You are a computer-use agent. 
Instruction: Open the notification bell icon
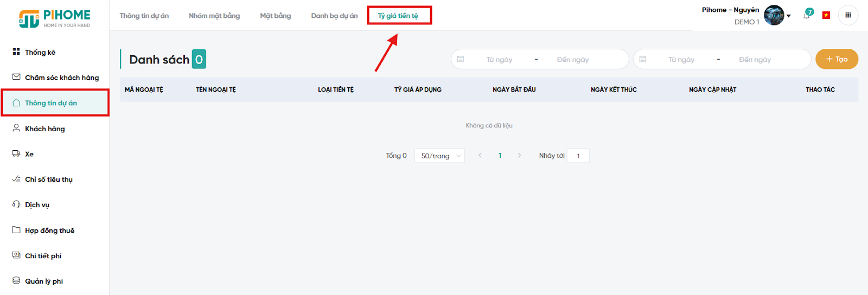pyautogui.click(x=807, y=15)
